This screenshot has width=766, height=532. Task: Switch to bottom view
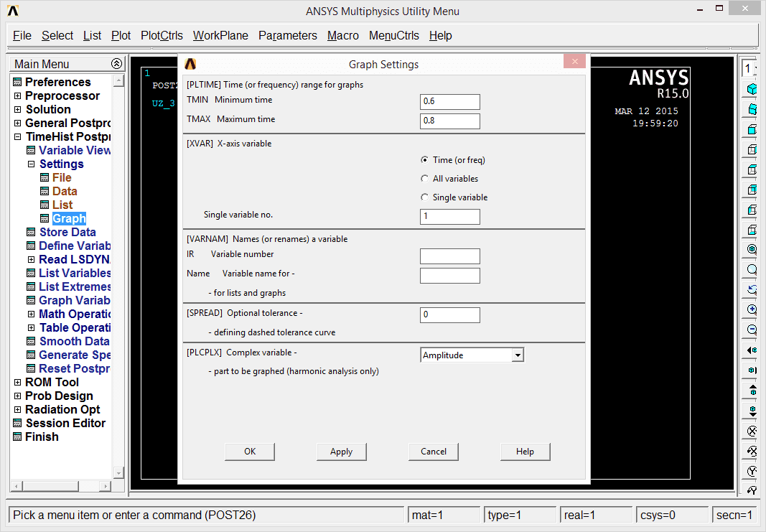pos(752,229)
